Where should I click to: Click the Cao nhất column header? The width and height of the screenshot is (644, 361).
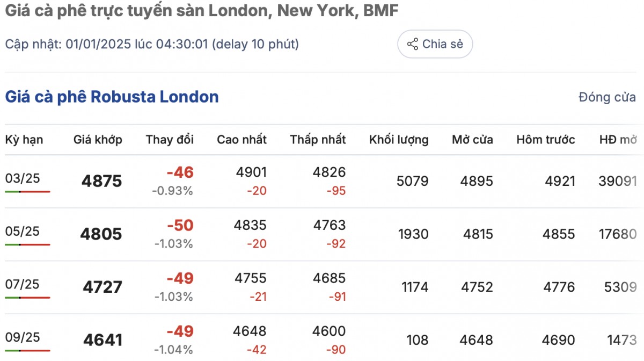(x=241, y=140)
